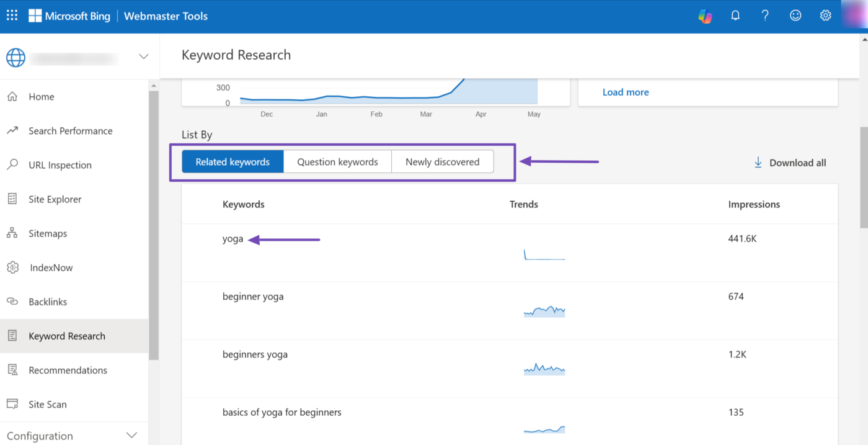This screenshot has height=445, width=868.
Task: Open the notifications bell
Action: pyautogui.click(x=735, y=16)
